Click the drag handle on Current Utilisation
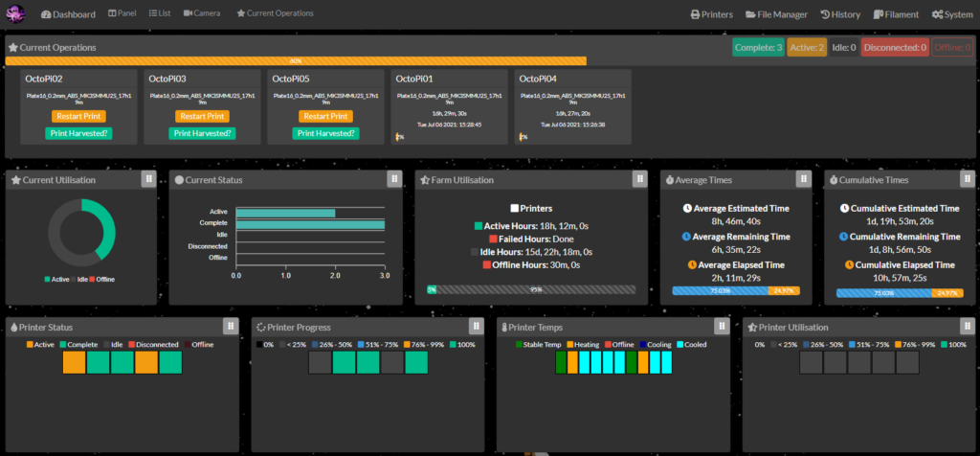Viewport: 980px width, 456px height. pos(148,179)
